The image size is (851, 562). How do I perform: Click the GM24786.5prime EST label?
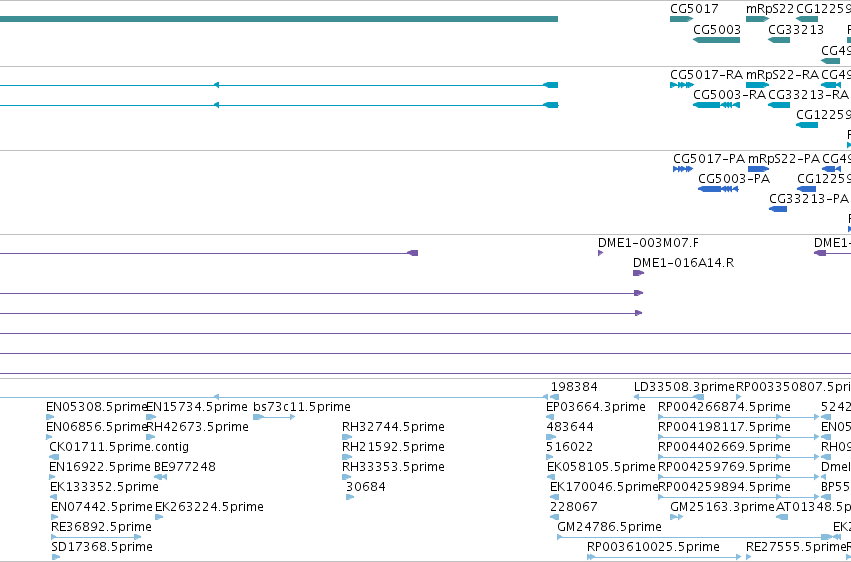[609, 527]
